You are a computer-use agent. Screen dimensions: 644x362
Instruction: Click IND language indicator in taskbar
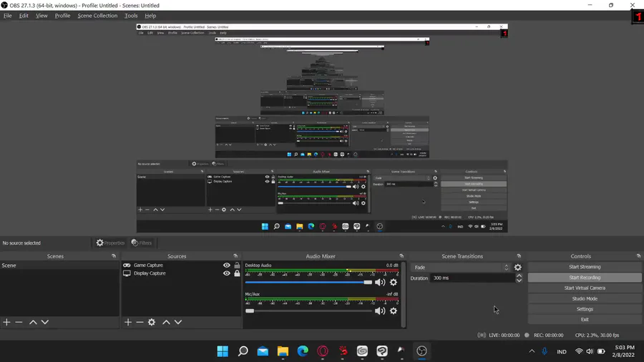point(562,352)
